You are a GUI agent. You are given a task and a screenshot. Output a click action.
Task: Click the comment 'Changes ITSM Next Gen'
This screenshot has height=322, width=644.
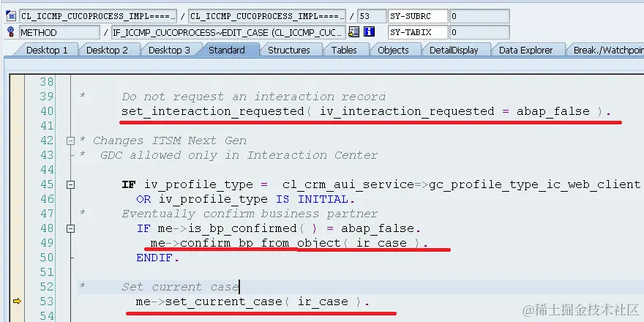coord(170,141)
